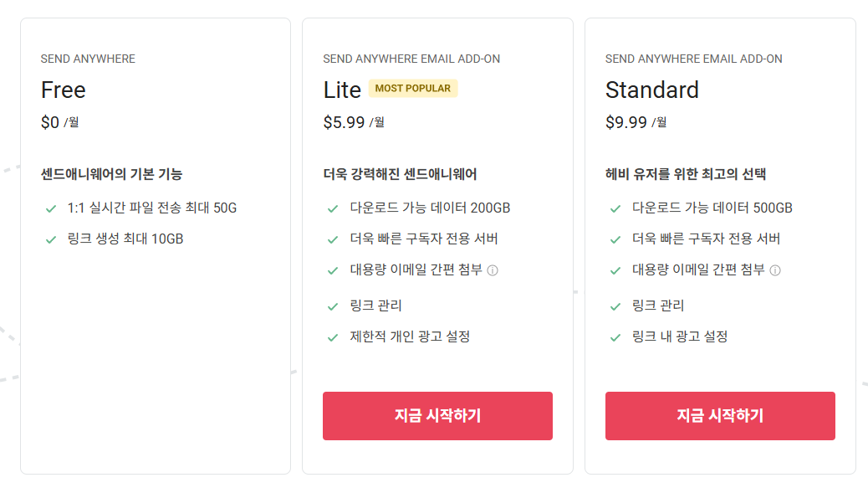868x493 pixels.
Task: Click the checkmark beside '링크 생성 최대 10GB'
Action: [x=50, y=239]
